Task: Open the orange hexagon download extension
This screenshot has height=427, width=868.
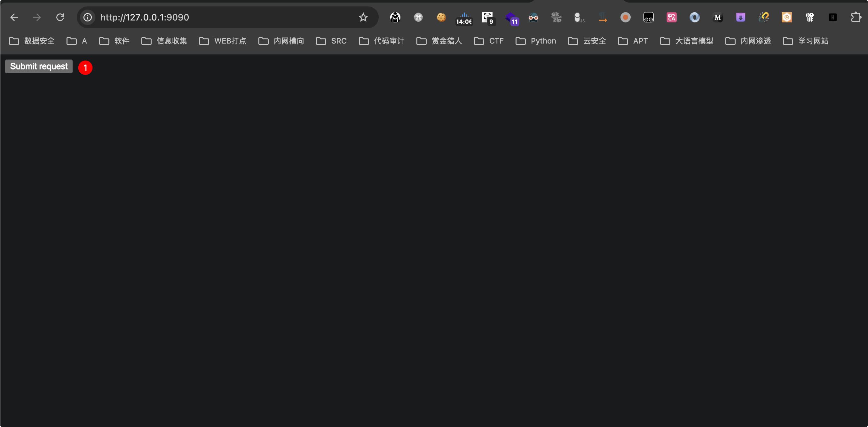Action: tap(786, 17)
